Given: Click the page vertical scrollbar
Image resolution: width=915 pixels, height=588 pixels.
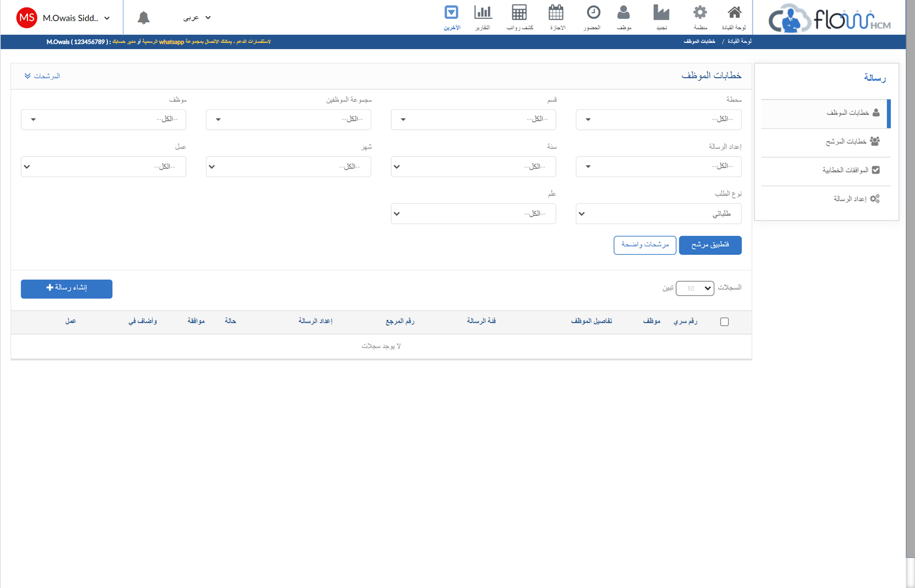Looking at the screenshot, I should click(x=910, y=286).
